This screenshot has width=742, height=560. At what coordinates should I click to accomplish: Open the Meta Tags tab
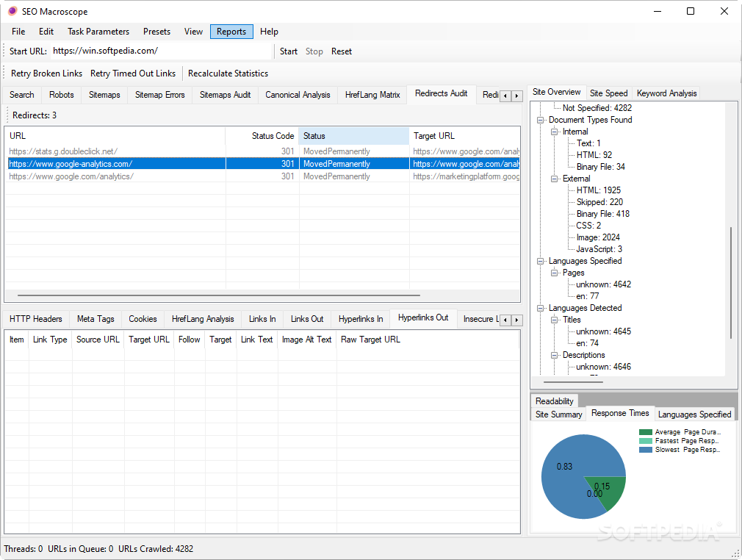pyautogui.click(x=96, y=319)
